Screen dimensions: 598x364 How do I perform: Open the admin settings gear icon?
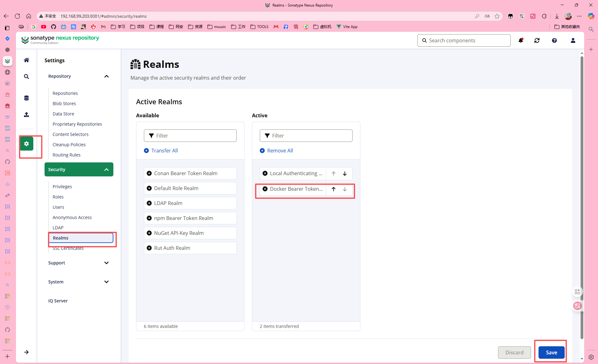click(26, 144)
